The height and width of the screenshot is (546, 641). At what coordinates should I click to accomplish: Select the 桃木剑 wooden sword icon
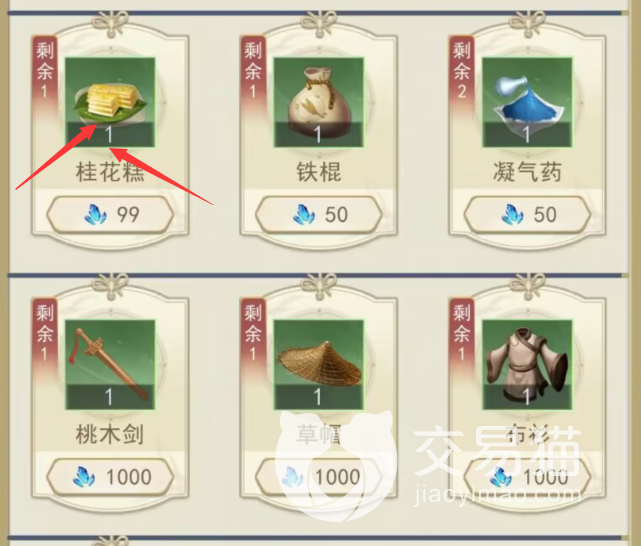click(x=110, y=365)
